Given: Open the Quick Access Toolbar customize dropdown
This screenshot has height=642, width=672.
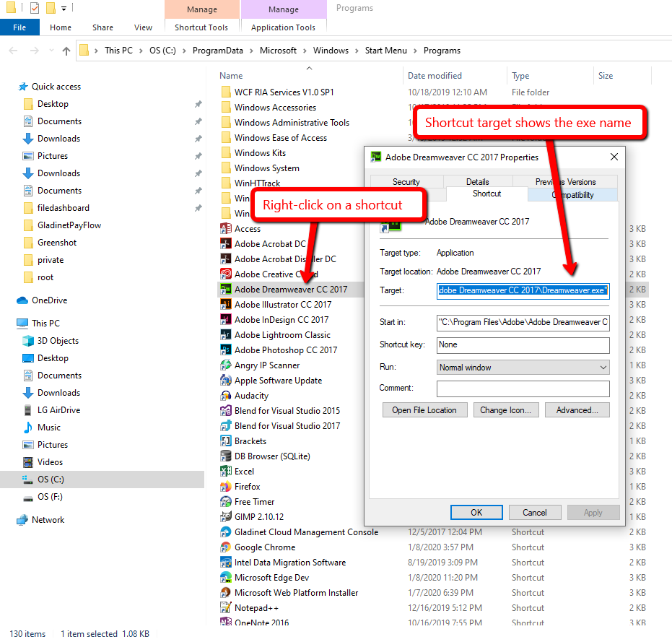Looking at the screenshot, I should point(64,8).
